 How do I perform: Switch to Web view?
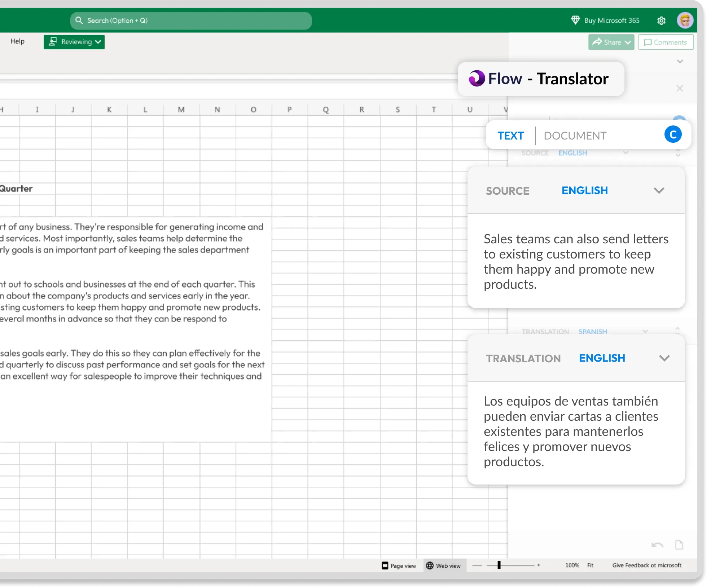pyautogui.click(x=443, y=566)
